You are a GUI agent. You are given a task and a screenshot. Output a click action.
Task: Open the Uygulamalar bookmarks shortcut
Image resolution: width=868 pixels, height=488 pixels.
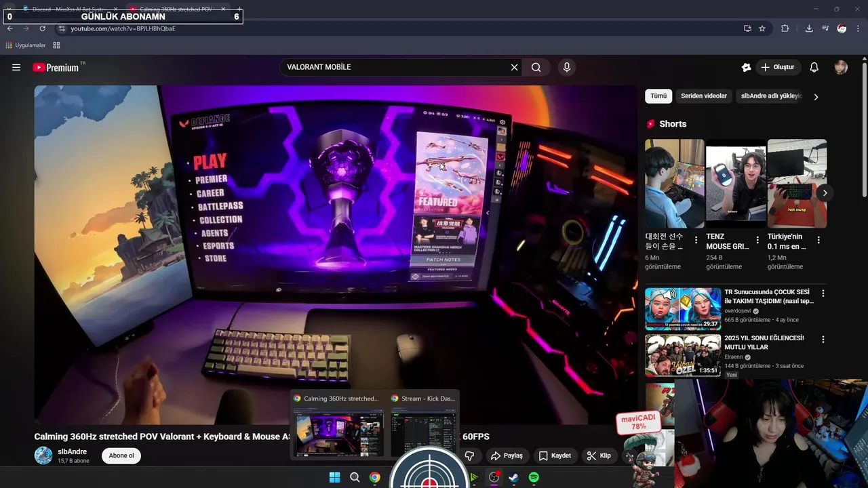click(x=26, y=45)
